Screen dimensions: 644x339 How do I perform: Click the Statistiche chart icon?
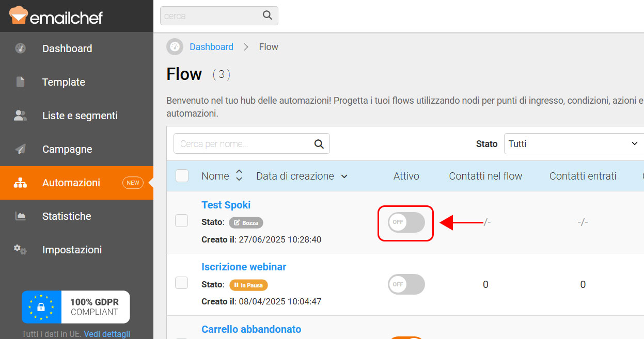click(21, 216)
